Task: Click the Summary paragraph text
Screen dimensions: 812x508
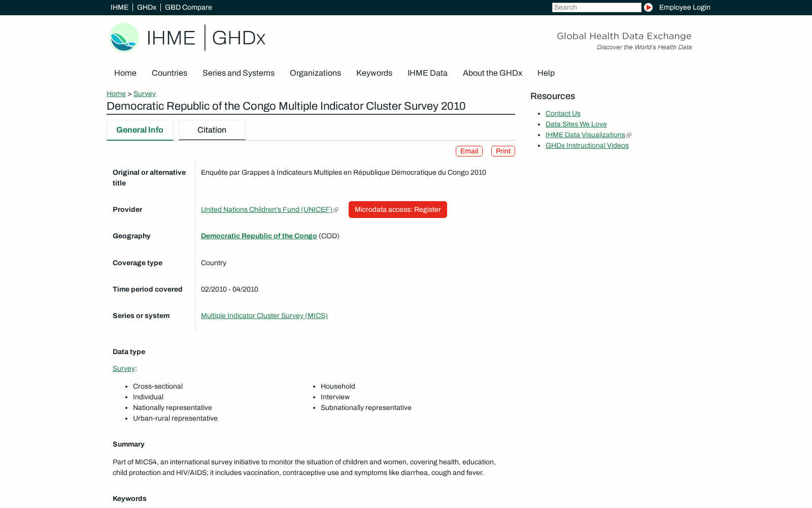Action: pos(304,467)
